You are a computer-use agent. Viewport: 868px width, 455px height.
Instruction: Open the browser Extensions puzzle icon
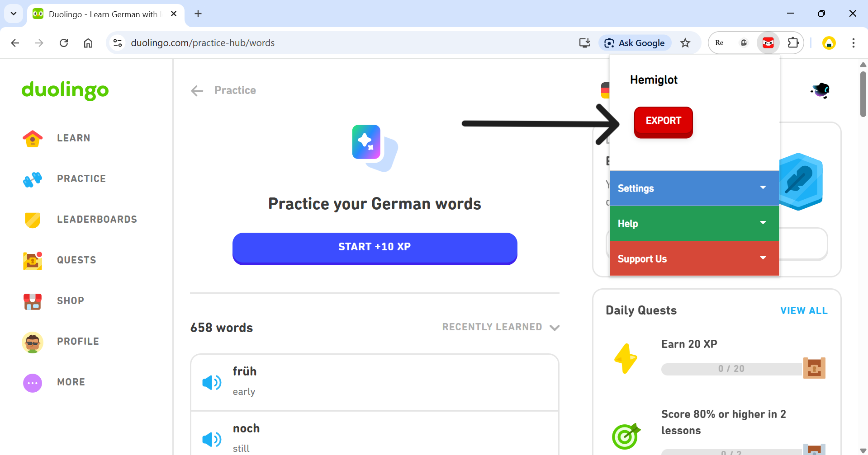coord(793,43)
